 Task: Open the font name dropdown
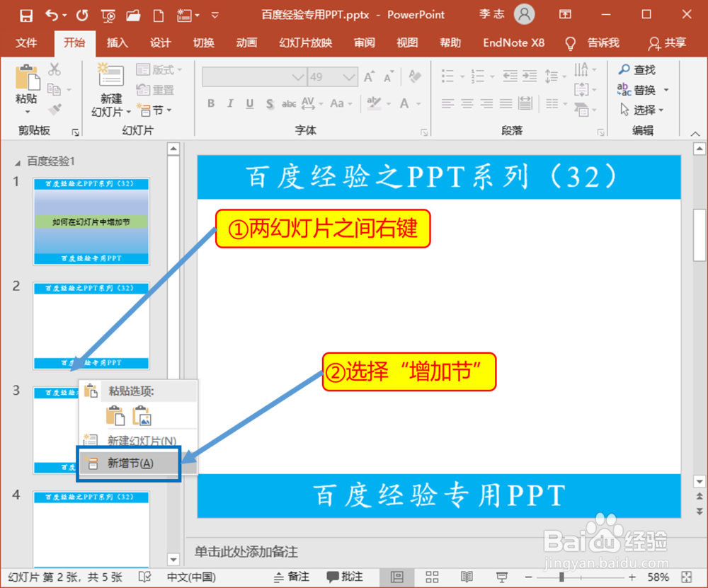point(298,77)
